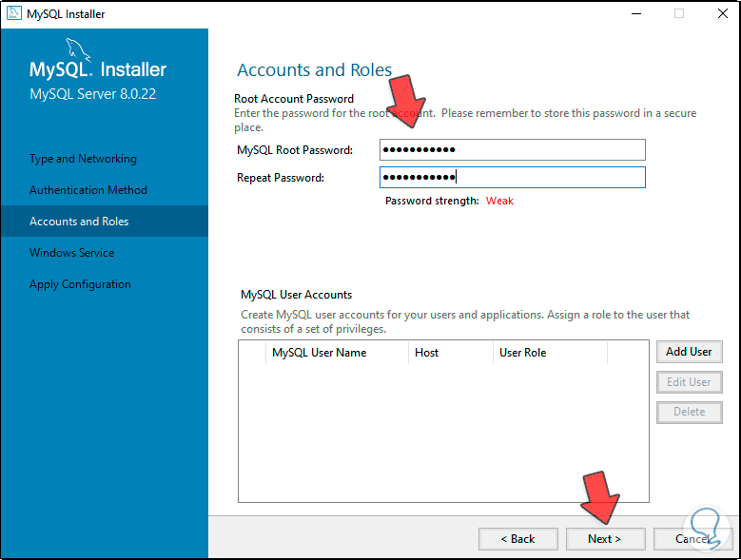741x560 pixels.
Task: Focus the MySQL Root Password field
Action: 512,150
